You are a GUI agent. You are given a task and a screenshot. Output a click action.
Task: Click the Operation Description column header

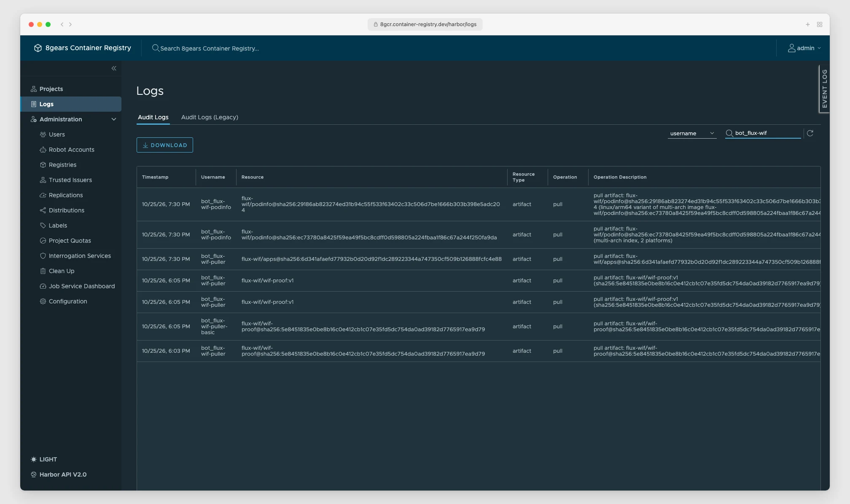coord(620,177)
